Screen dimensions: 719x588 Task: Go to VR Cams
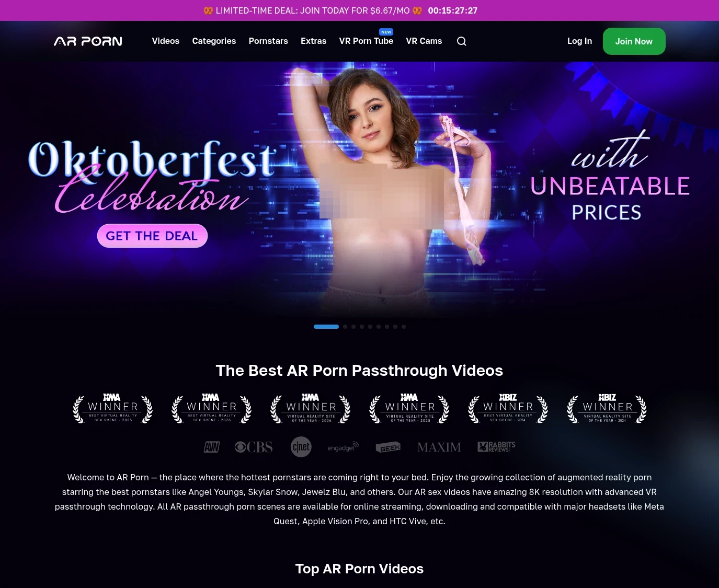[424, 41]
